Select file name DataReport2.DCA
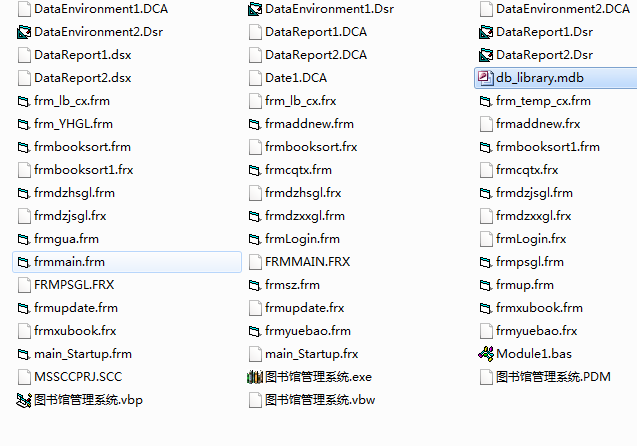This screenshot has height=446, width=637. [x=316, y=55]
